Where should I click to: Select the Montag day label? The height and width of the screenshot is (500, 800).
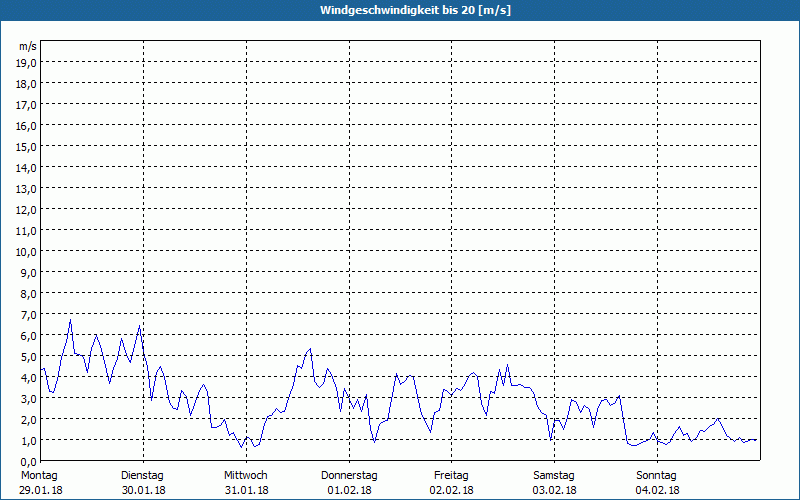tap(39, 476)
